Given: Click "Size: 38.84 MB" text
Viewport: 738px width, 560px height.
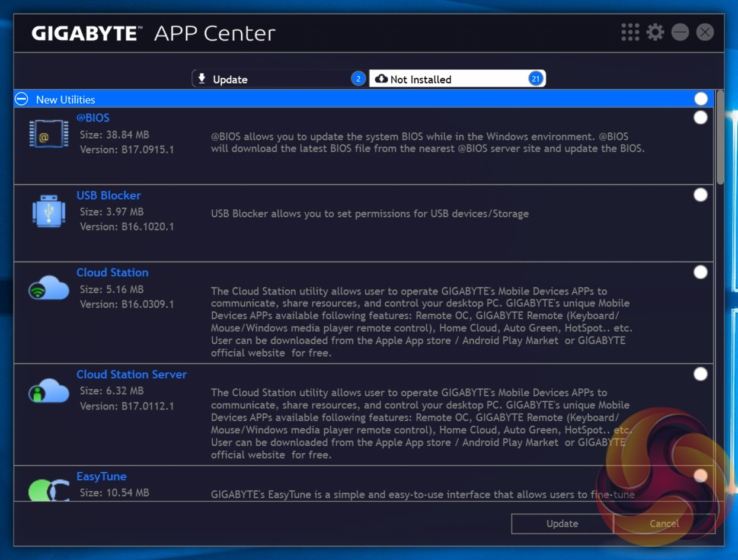Looking at the screenshot, I should click(x=114, y=135).
